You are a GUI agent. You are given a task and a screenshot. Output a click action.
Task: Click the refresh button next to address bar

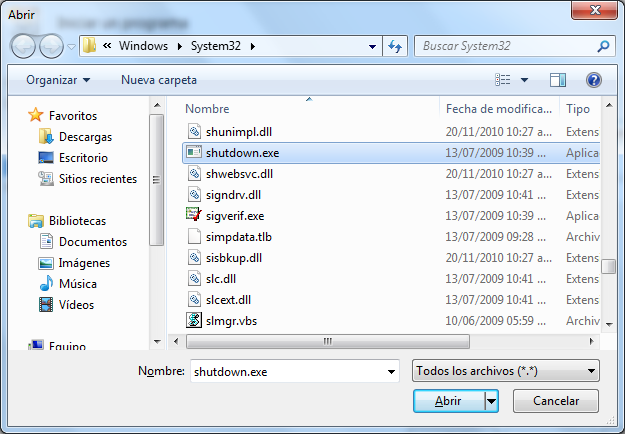395,46
